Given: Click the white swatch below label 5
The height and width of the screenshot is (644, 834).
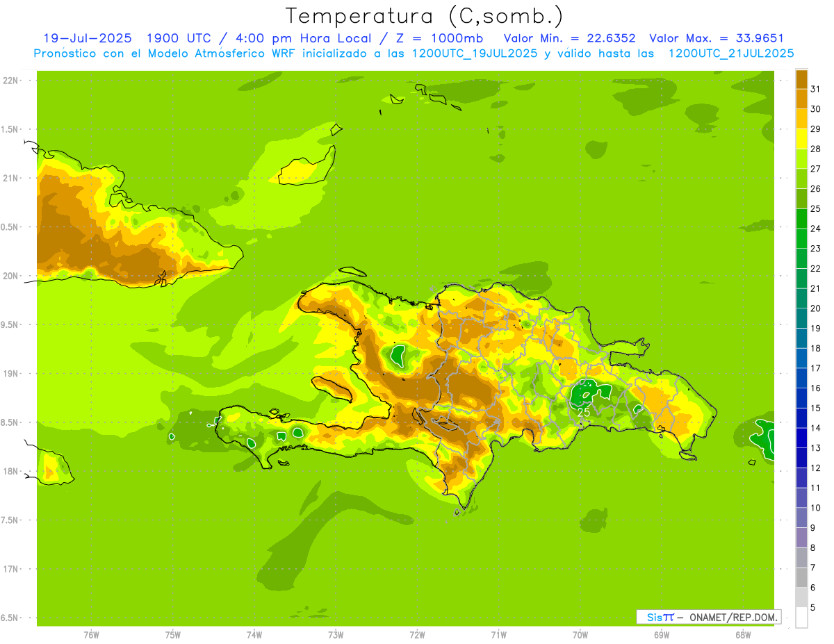Looking at the screenshot, I should tap(801, 618).
